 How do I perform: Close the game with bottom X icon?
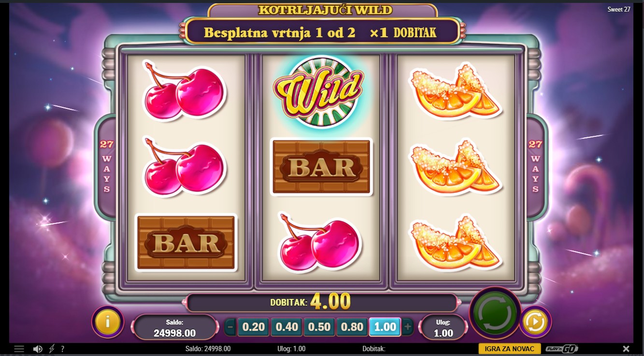[x=626, y=349]
